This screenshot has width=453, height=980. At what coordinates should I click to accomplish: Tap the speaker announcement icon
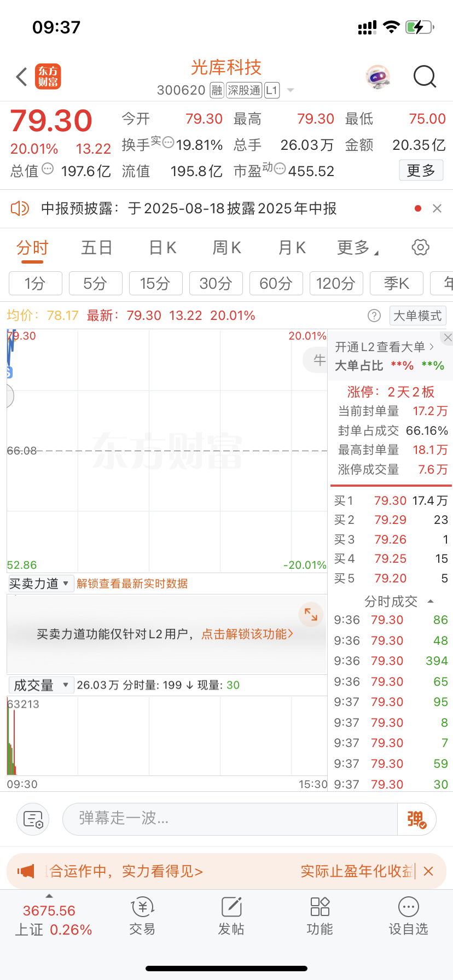click(x=20, y=208)
